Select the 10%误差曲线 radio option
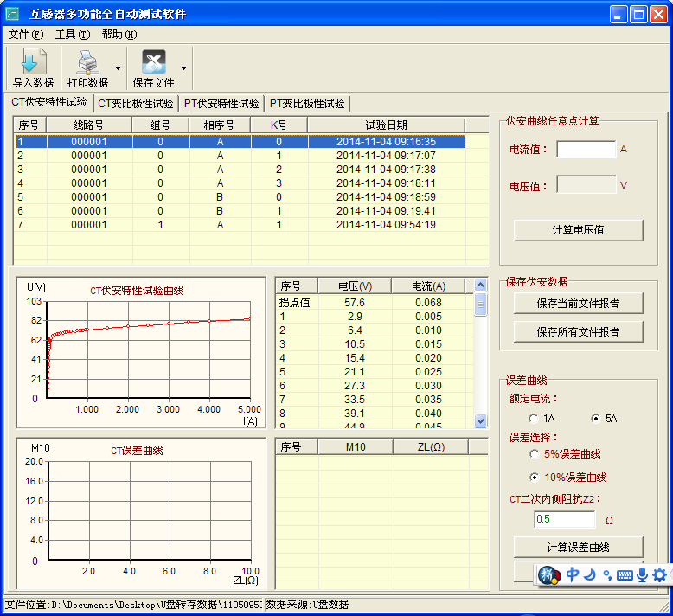673x616 pixels. click(535, 478)
